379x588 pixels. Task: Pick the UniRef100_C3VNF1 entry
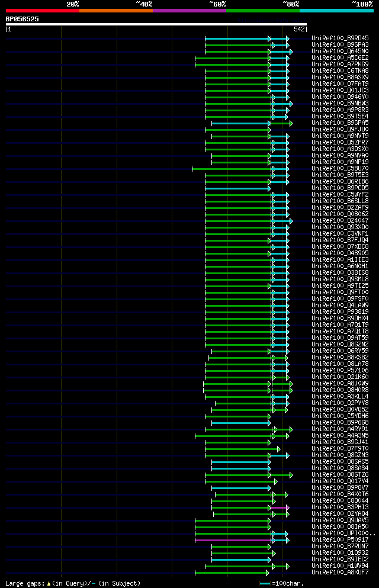point(340,234)
